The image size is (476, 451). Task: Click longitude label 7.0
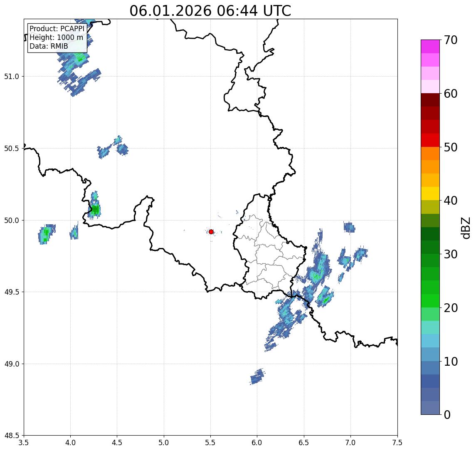pyautogui.click(x=350, y=443)
